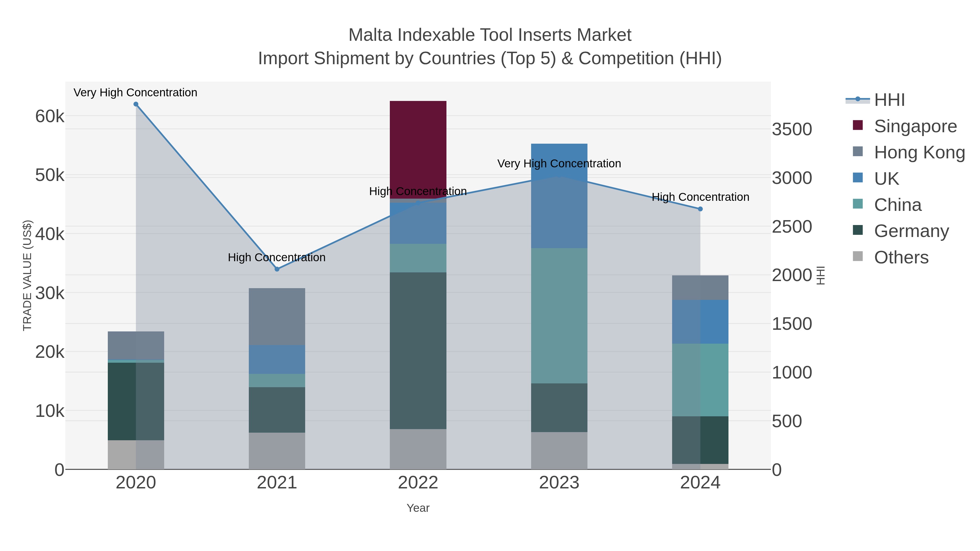Viewport: 980px width, 551px height.
Task: Click the UK blue legend swatch
Action: point(858,178)
